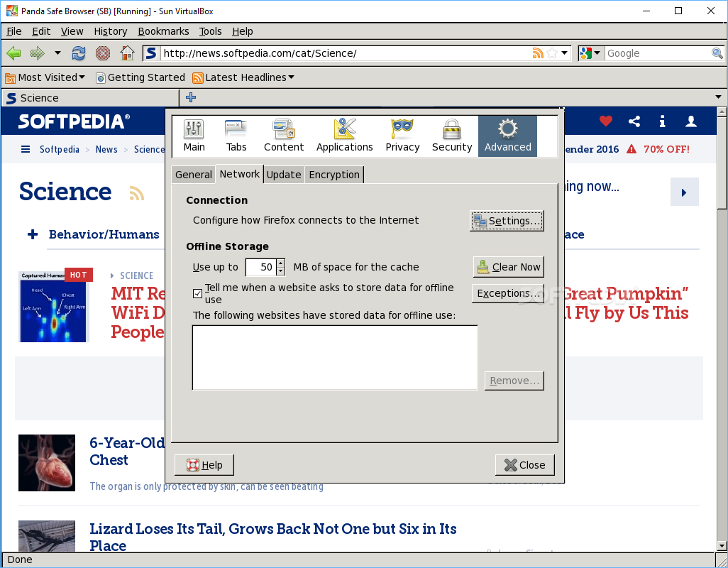This screenshot has height=568, width=728.
Task: Open the Security preferences pane
Action: coord(452,136)
